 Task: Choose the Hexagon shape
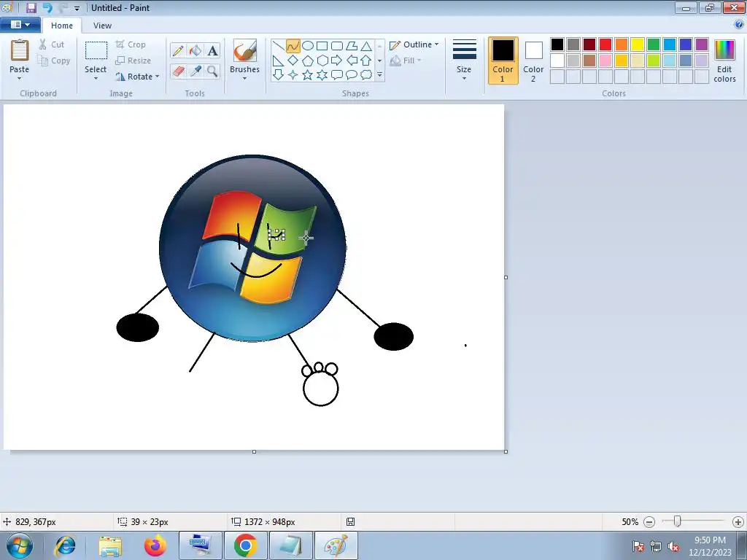[322, 61]
